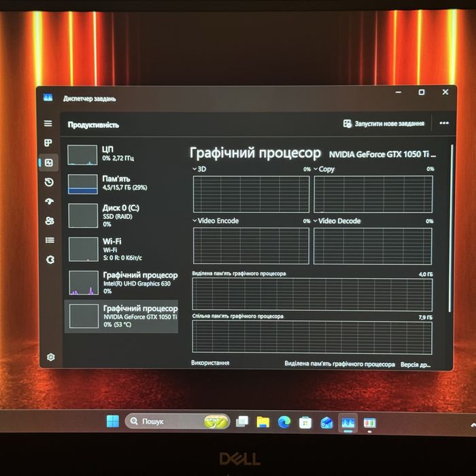Click the '4,0 ГБ' dedicated memory value

coord(426,274)
